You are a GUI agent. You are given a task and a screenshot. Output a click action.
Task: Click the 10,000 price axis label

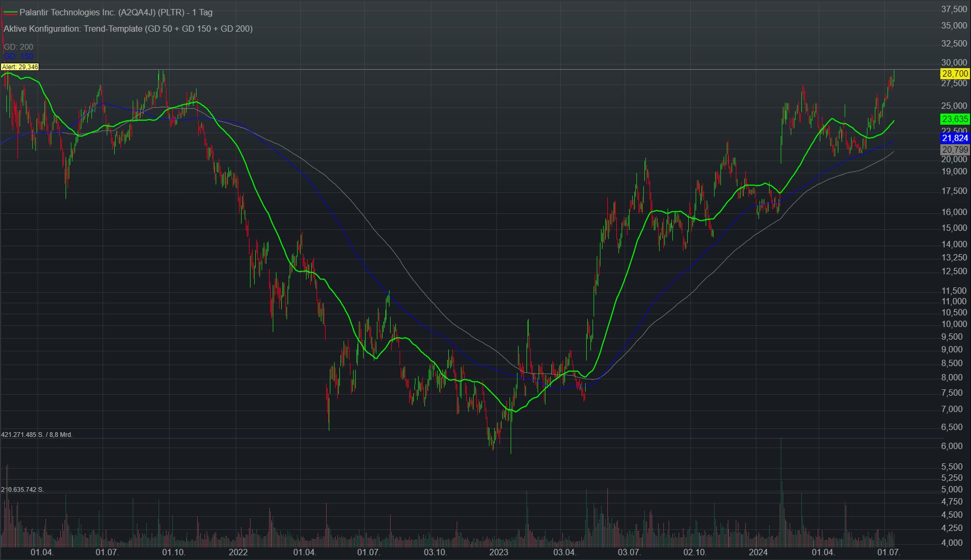[955, 324]
